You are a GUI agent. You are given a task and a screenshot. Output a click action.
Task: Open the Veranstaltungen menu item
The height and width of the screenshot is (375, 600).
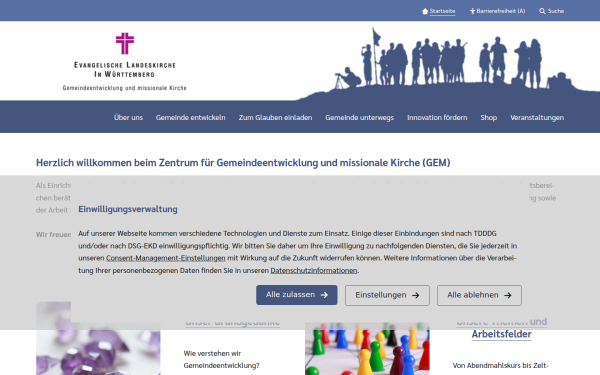537,117
